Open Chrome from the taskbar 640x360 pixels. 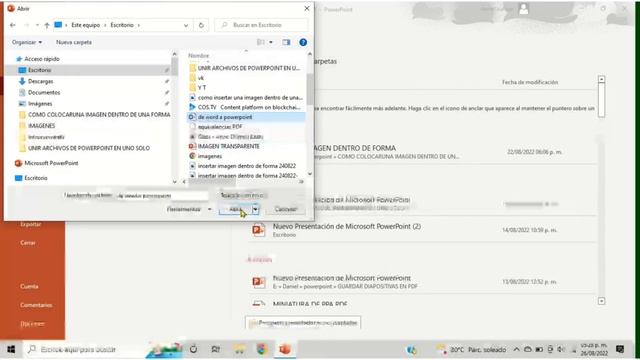262,349
